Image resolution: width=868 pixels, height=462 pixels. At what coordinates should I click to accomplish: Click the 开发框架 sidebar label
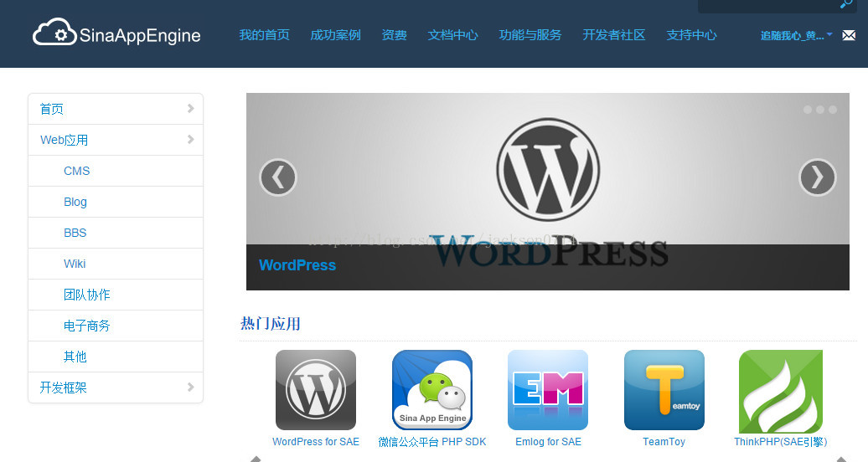63,388
